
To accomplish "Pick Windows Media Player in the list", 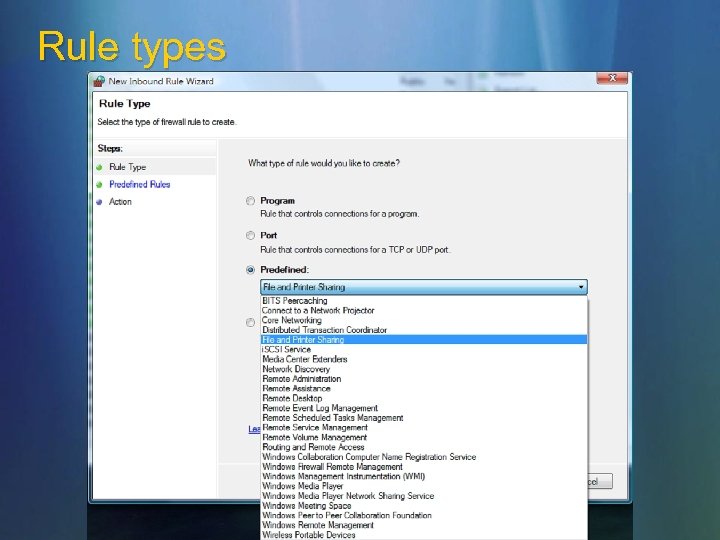I will [303, 486].
